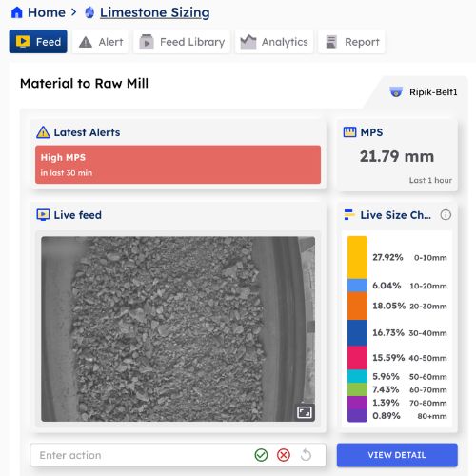Reject action with red cross icon

point(284,455)
